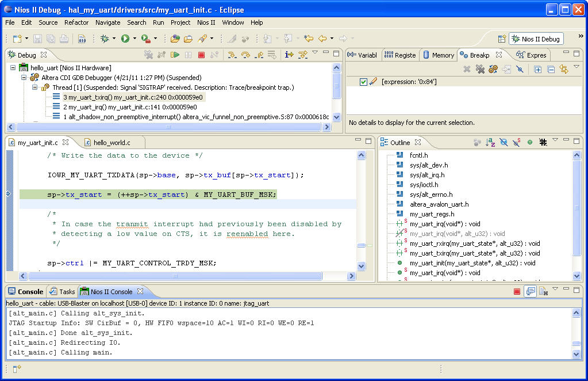The height and width of the screenshot is (381, 588).
Task: Open the Navigate menu
Action: pyautogui.click(x=108, y=22)
